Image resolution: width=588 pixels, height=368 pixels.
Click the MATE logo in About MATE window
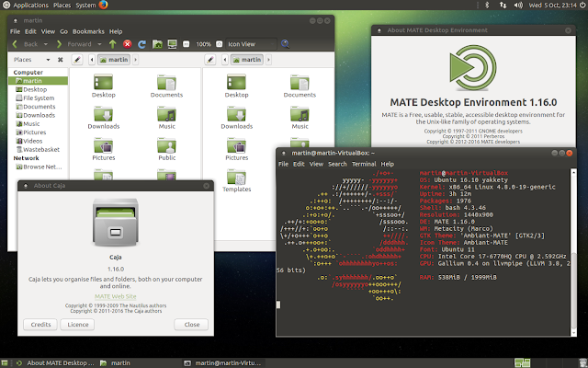(x=473, y=68)
